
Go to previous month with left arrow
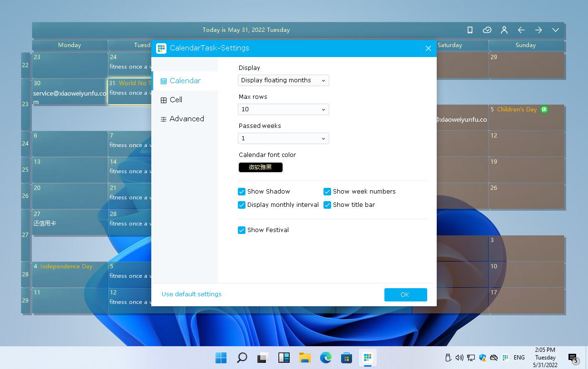(x=521, y=30)
